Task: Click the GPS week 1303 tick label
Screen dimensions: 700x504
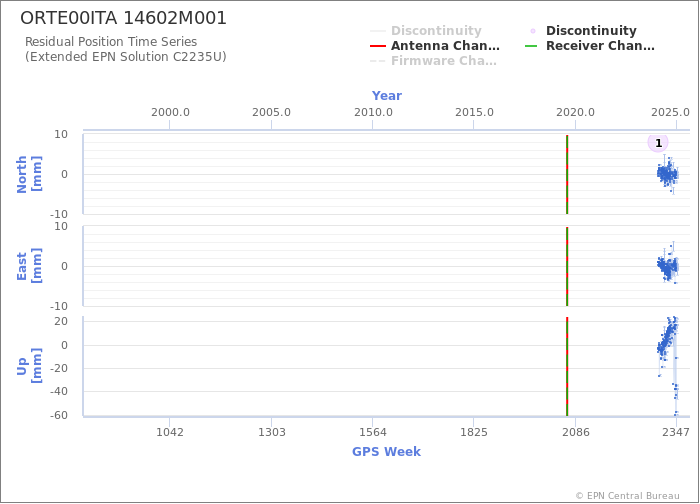Action: click(x=271, y=432)
